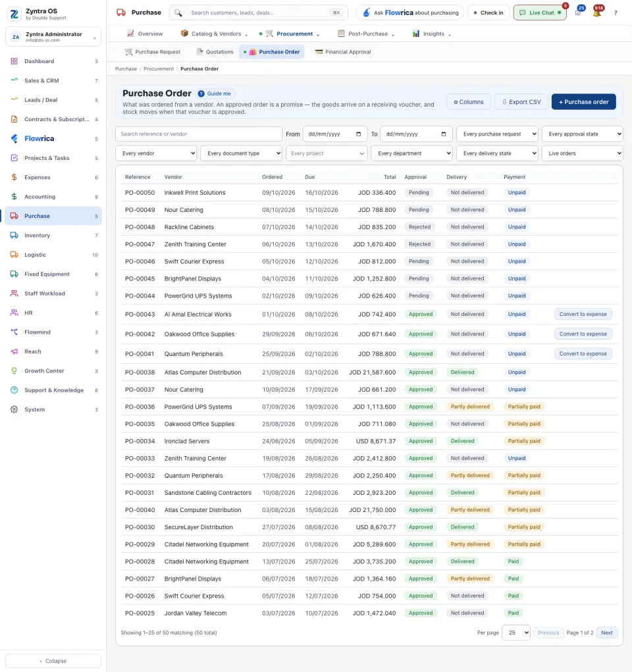Convert PO-00043 to expense

tap(583, 314)
